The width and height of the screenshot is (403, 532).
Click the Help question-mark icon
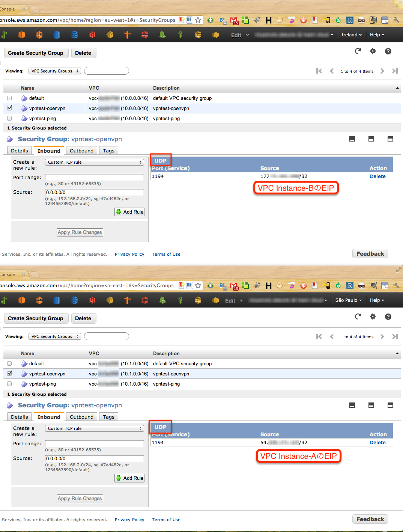coord(388,51)
